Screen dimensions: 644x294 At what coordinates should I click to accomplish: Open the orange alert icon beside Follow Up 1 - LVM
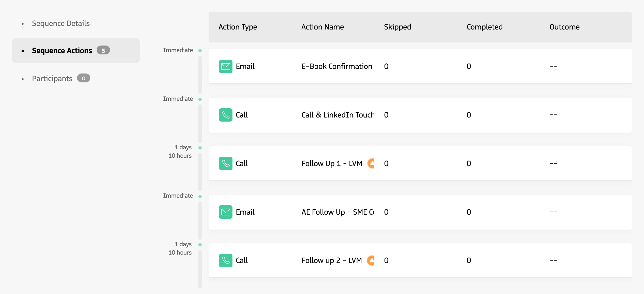click(x=371, y=164)
